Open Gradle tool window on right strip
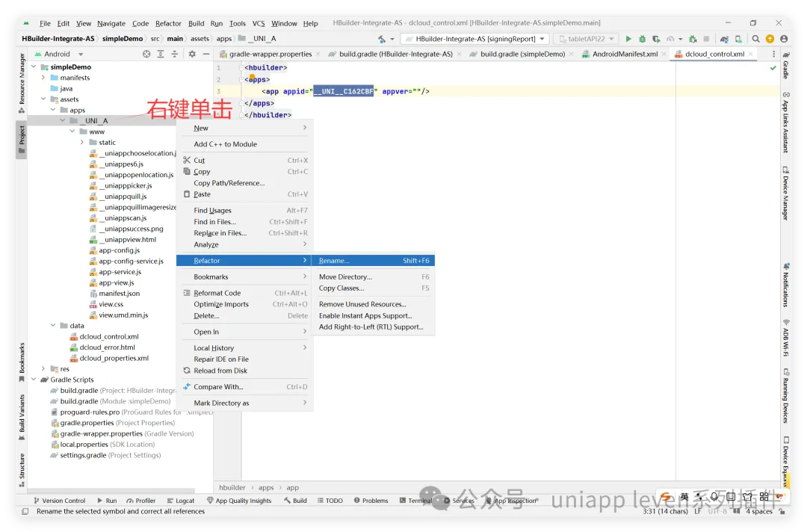The image size is (807, 532). pyautogui.click(x=786, y=65)
